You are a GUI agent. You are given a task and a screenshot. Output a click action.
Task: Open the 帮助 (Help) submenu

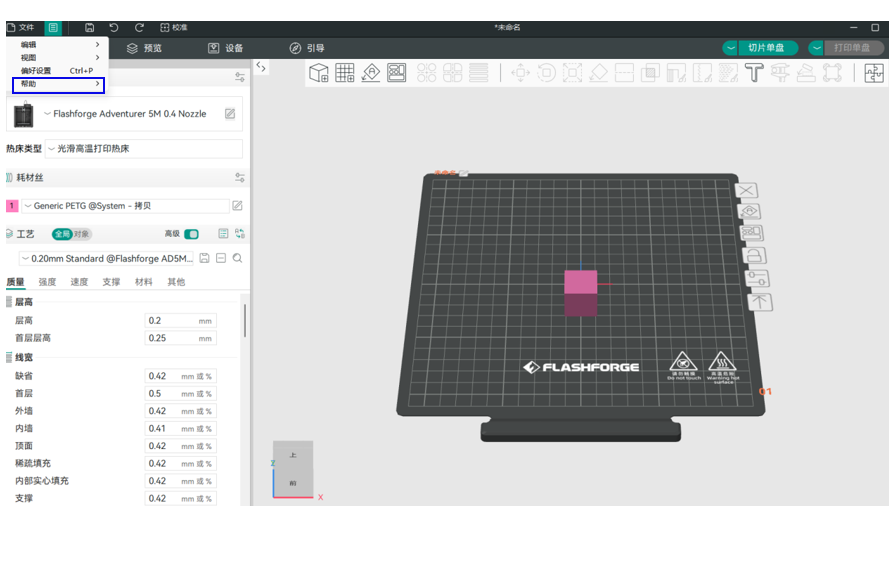(57, 84)
